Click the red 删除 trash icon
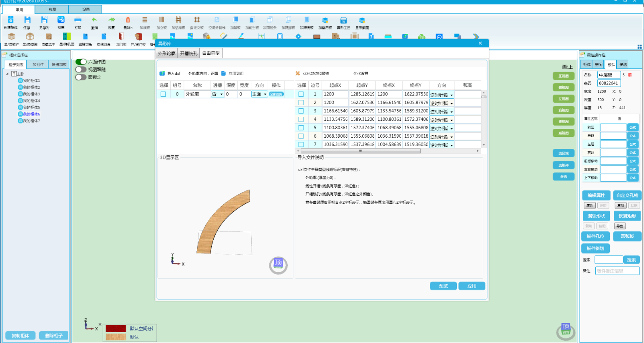 (x=128, y=20)
